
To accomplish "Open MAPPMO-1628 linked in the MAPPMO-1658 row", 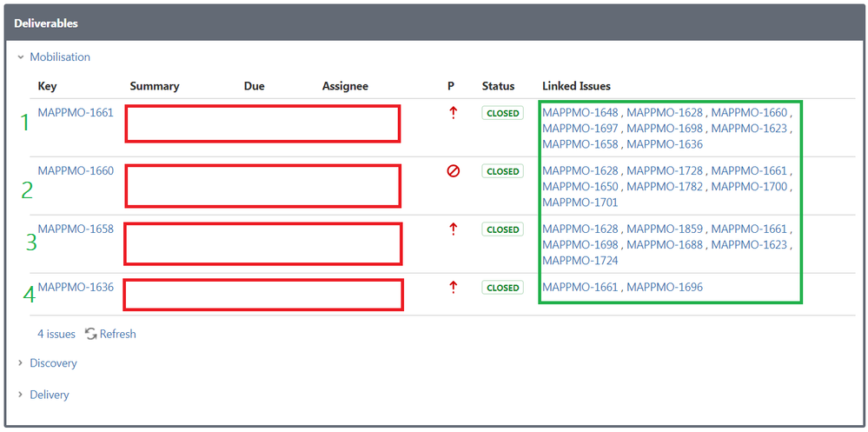I will (x=580, y=229).
